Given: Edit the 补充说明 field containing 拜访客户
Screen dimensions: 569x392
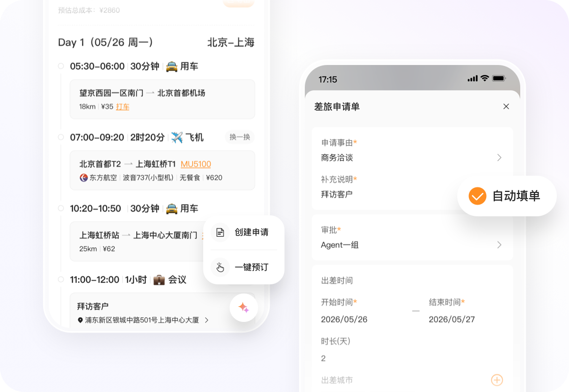Looking at the screenshot, I should [x=337, y=194].
